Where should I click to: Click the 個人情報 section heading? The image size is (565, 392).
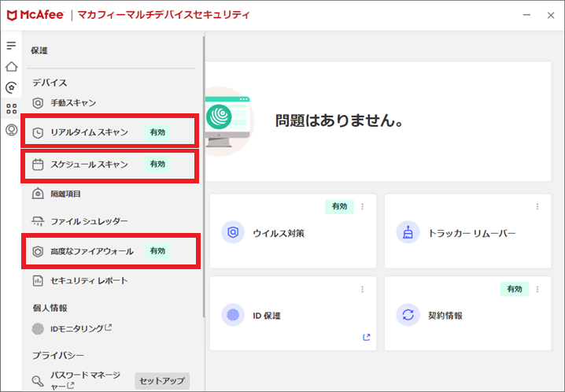tap(50, 308)
